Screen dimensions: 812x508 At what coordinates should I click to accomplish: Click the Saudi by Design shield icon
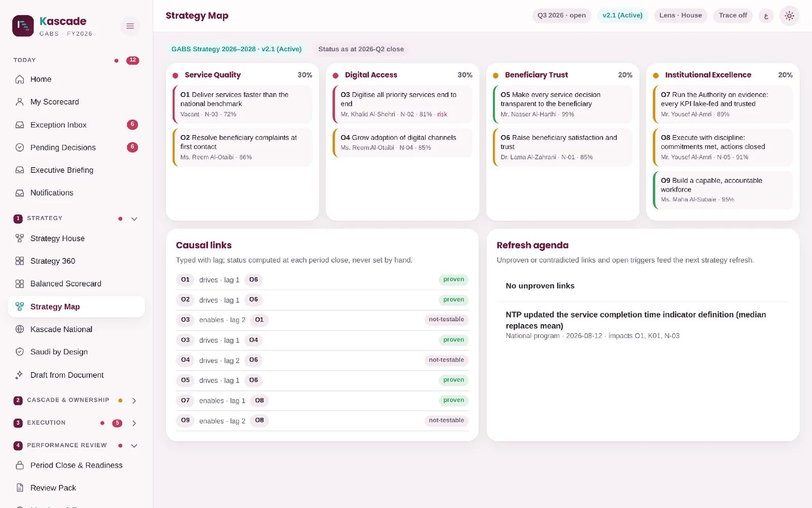coord(20,352)
